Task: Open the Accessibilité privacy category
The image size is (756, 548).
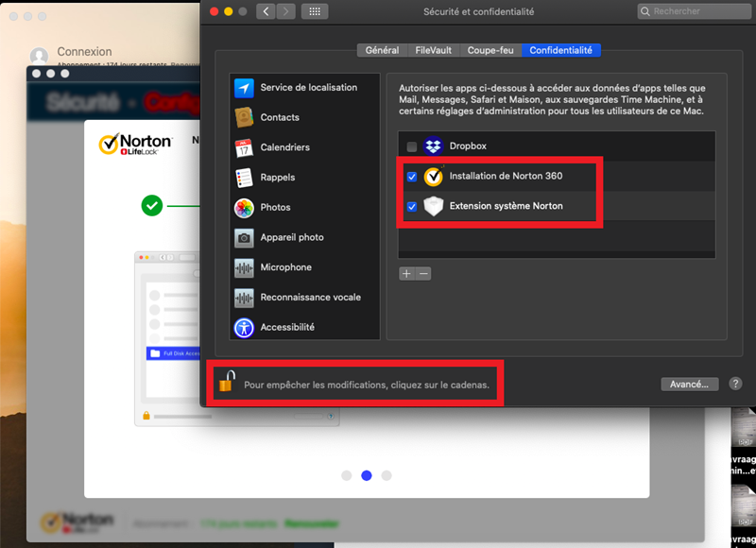Action: point(304,327)
